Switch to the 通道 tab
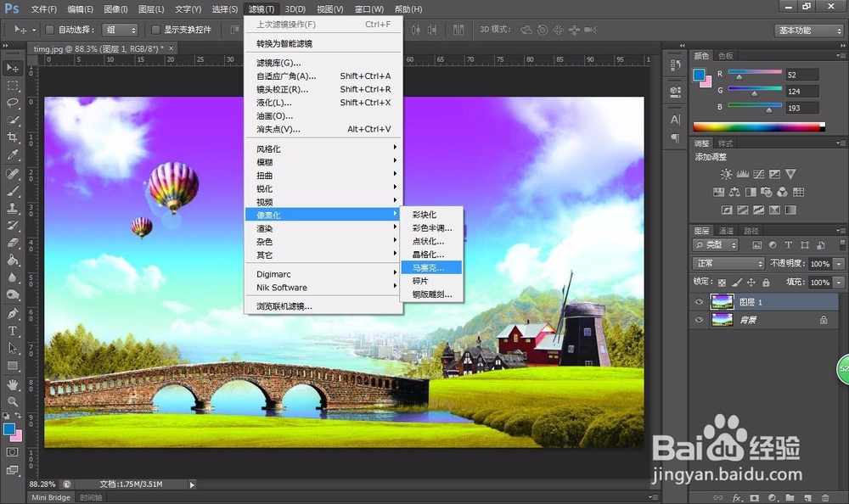 coord(726,231)
